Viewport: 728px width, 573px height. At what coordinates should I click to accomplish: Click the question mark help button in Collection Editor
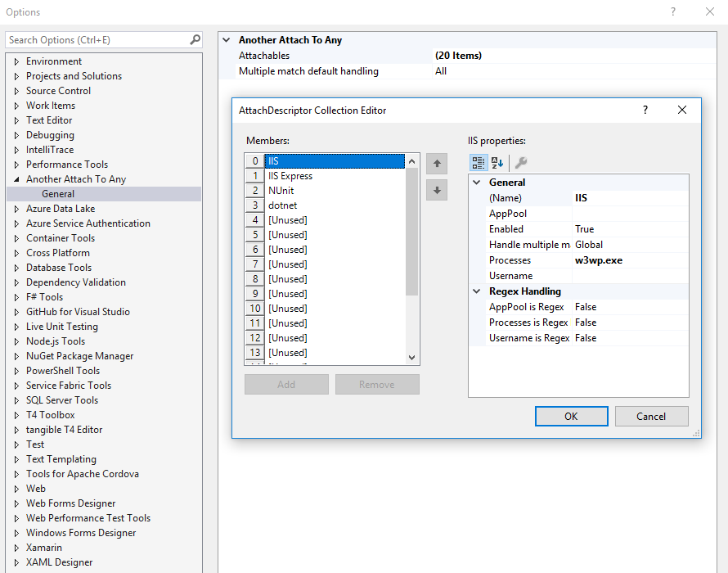(x=645, y=110)
